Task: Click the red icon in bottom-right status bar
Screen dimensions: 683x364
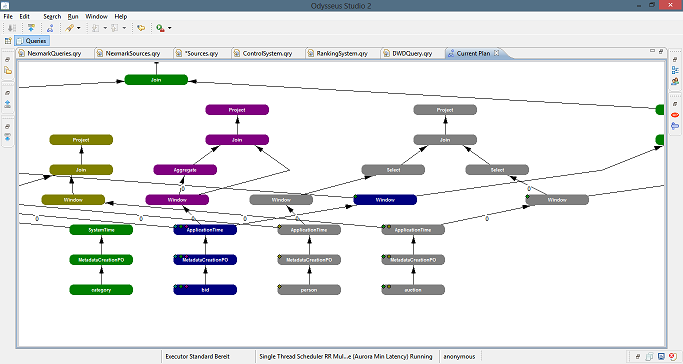Action: click(x=672, y=357)
